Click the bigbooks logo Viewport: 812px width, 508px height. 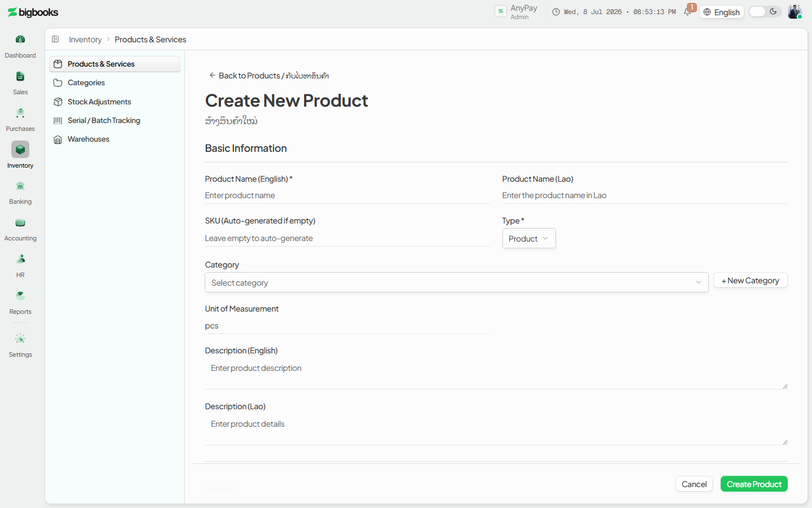[33, 12]
